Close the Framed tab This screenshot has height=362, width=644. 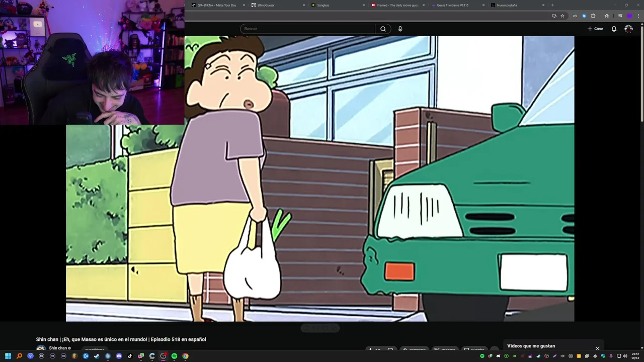pyautogui.click(x=424, y=5)
